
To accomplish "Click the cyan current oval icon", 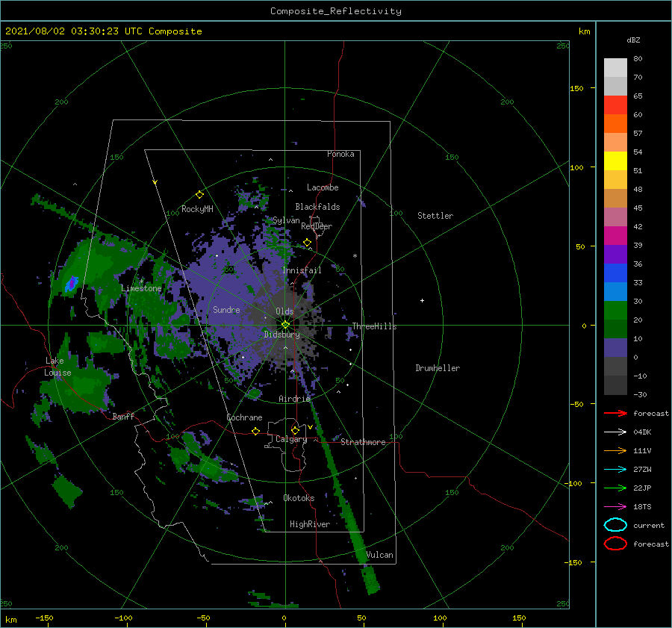I will pos(615,525).
